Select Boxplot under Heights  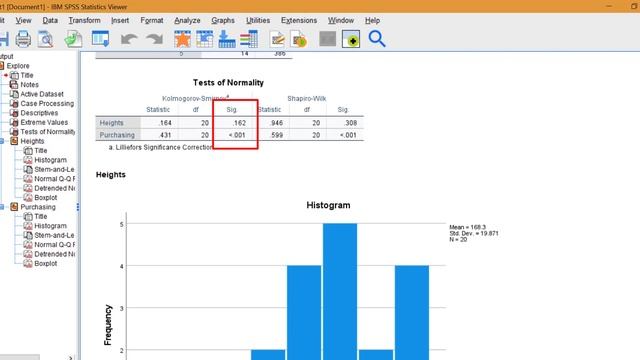coord(46,198)
